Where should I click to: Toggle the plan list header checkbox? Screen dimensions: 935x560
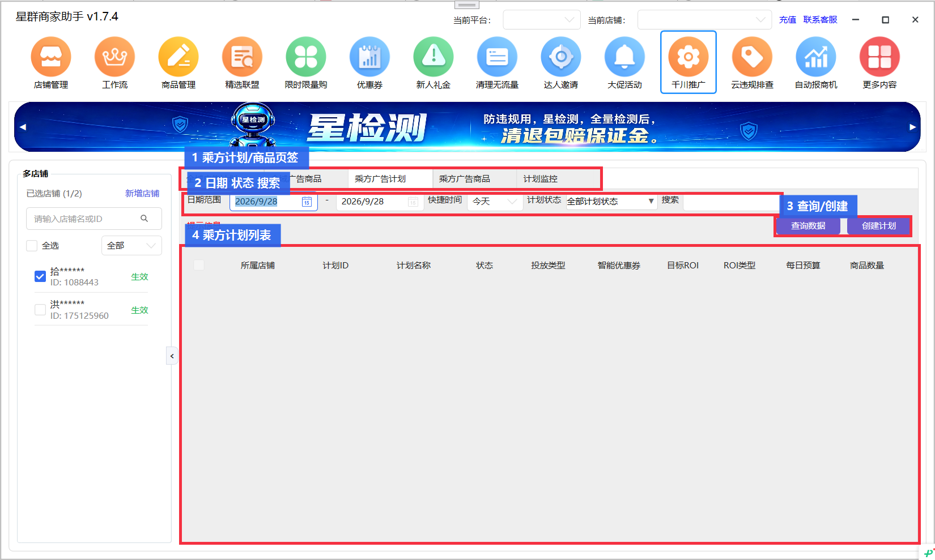199,265
